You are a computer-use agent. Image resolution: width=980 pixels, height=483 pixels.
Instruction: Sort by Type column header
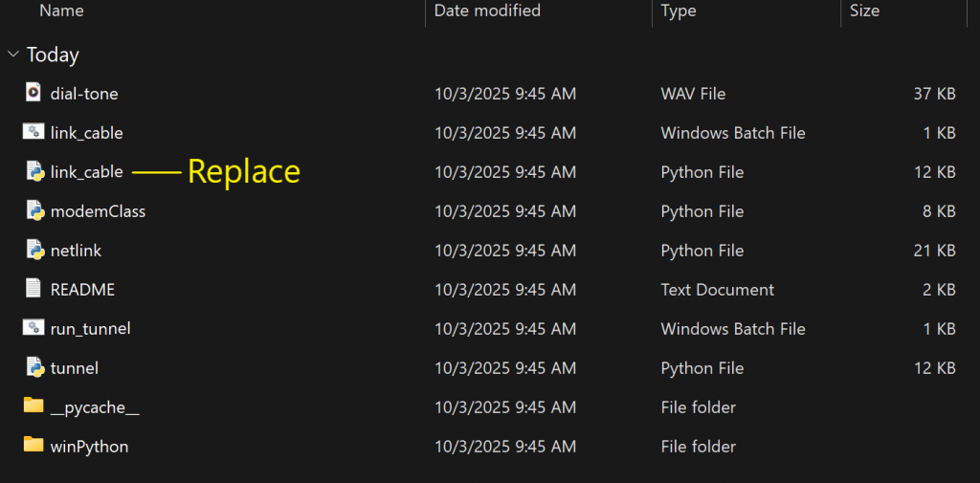click(679, 11)
